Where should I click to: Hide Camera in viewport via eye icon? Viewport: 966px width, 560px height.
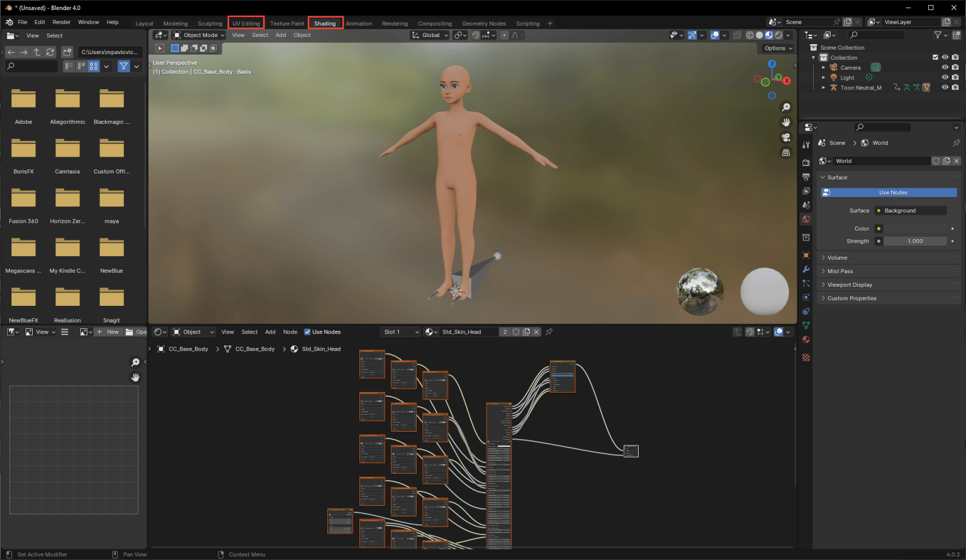click(945, 67)
